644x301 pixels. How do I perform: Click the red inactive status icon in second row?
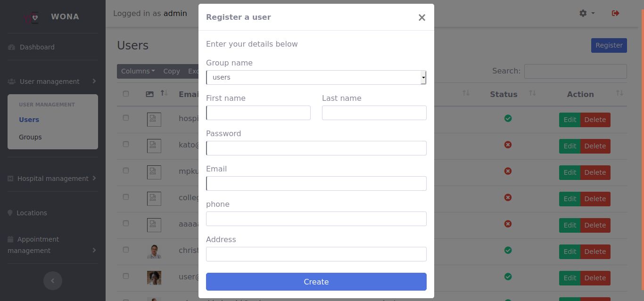tap(508, 145)
